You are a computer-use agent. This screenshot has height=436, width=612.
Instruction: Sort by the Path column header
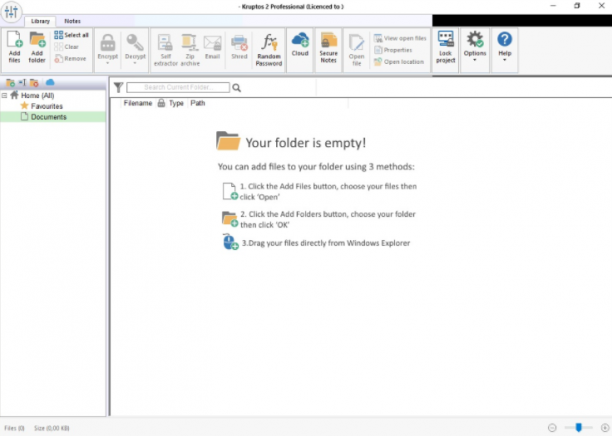(197, 103)
